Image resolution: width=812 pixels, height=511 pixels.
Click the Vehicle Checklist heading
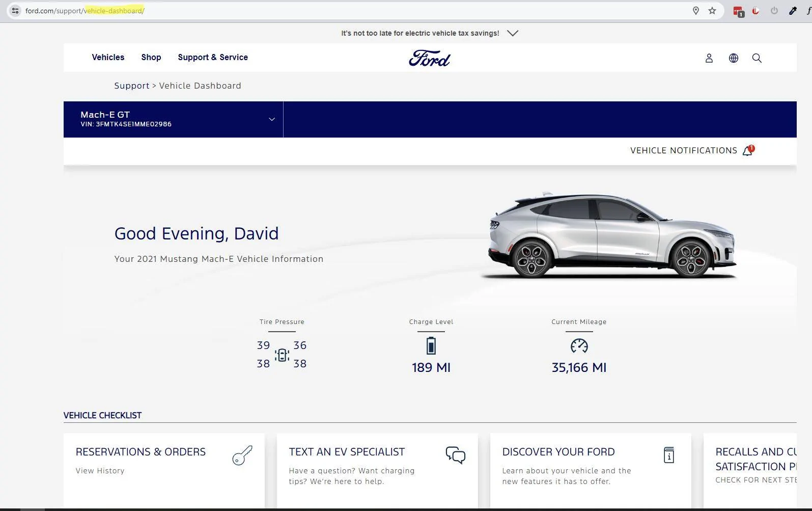[x=102, y=415]
